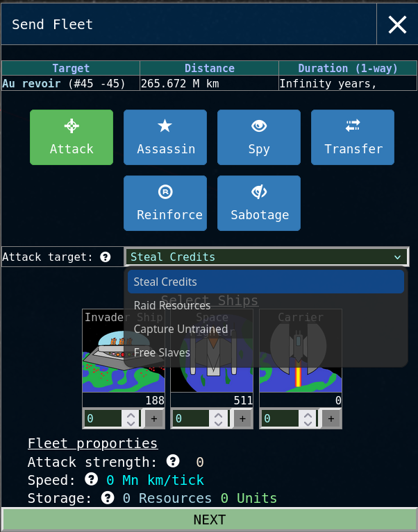Focus the Invader Ship quantity field
The image size is (418, 532).
coord(103,418)
